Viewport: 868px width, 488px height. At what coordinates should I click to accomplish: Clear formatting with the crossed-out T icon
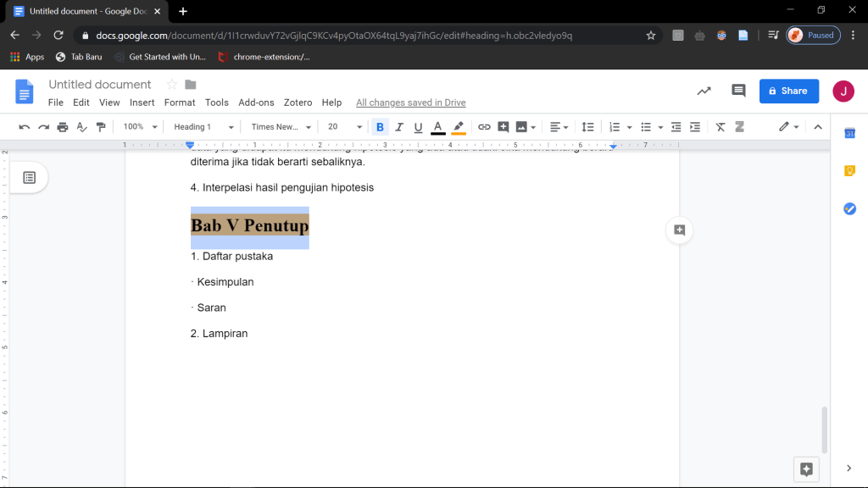721,127
